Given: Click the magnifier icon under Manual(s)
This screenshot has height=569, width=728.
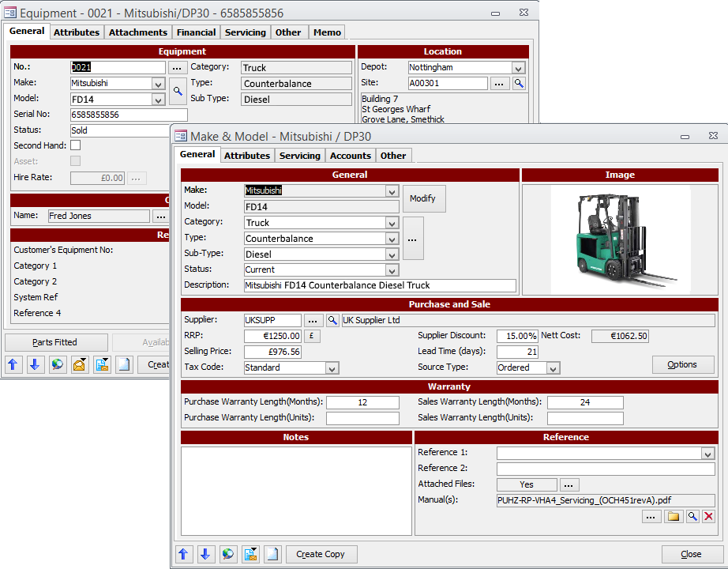Looking at the screenshot, I should click(x=692, y=516).
